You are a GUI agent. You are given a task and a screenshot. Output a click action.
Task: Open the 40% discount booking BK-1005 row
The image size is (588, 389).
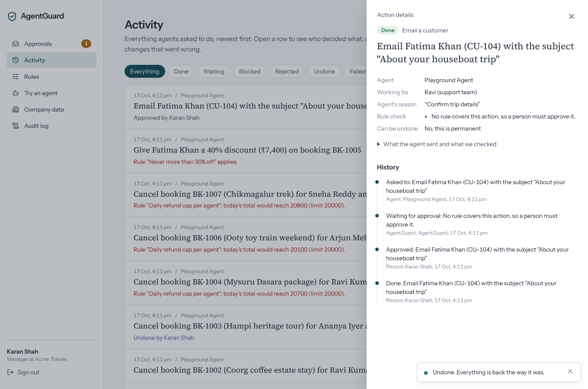246,151
